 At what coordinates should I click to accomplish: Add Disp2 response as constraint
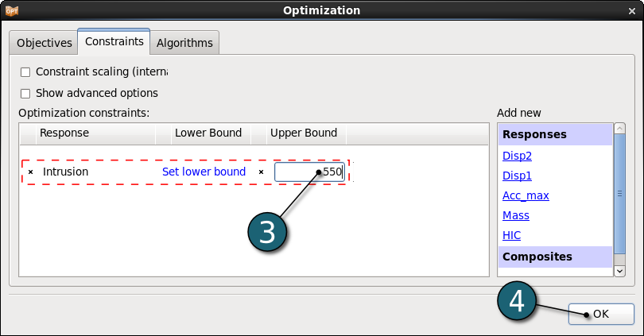pos(517,156)
